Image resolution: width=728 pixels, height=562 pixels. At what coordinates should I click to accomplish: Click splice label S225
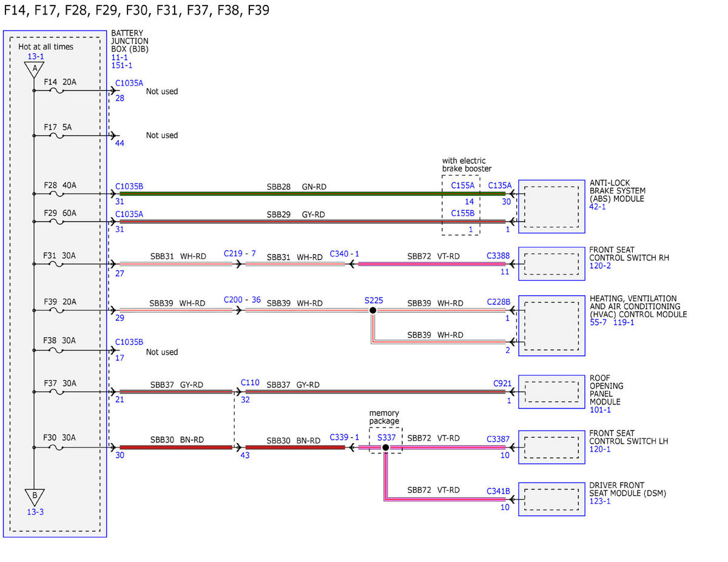coord(374,300)
